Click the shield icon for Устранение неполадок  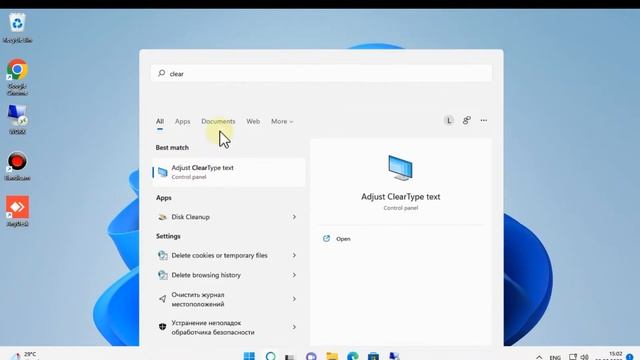162,327
